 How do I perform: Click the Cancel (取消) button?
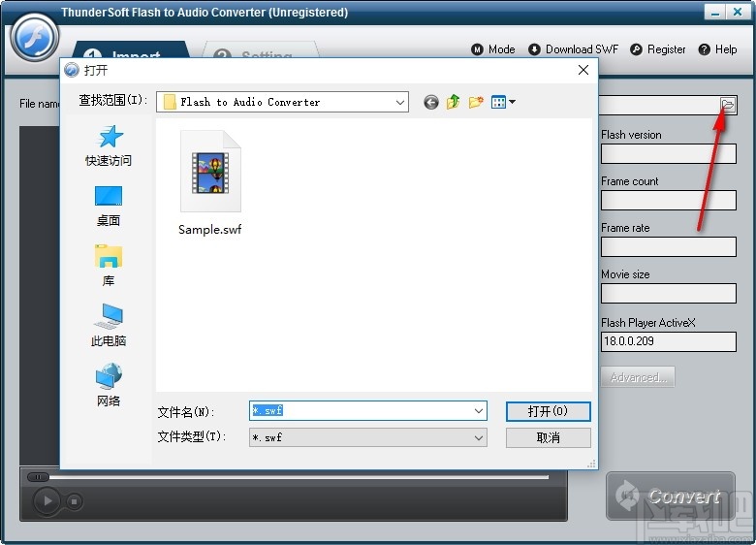coord(549,438)
